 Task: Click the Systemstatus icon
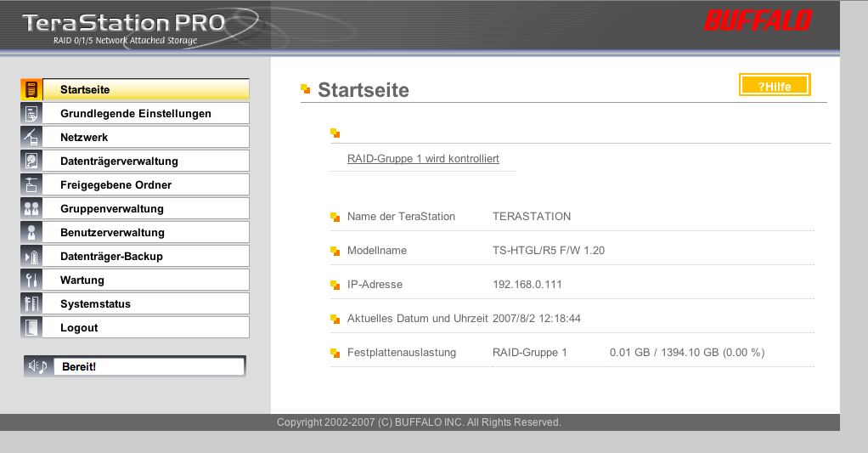[31, 303]
